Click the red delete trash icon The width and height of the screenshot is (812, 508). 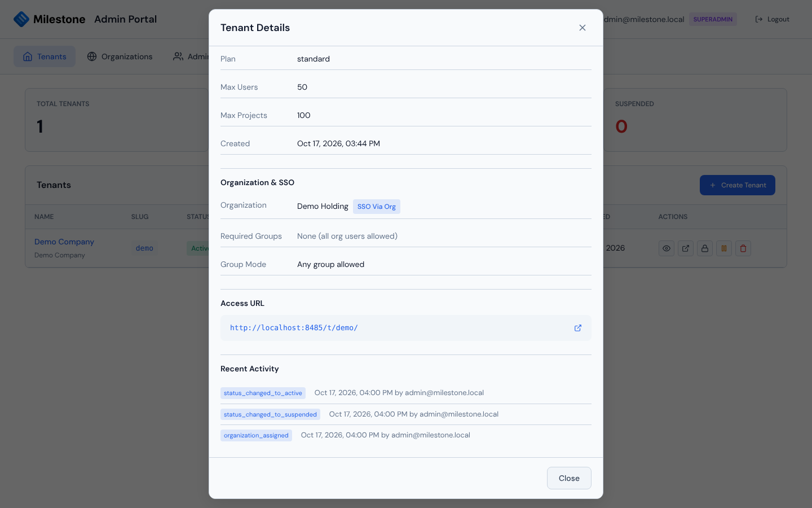click(743, 248)
